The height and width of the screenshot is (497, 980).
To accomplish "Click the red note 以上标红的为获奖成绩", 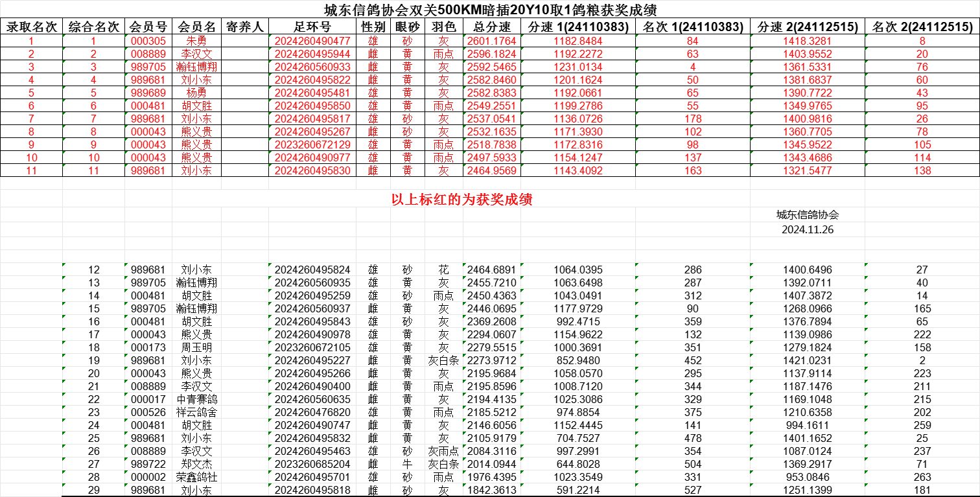I will 462,200.
